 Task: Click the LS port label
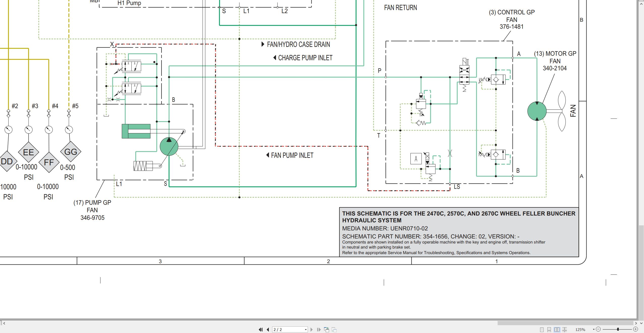click(x=457, y=187)
